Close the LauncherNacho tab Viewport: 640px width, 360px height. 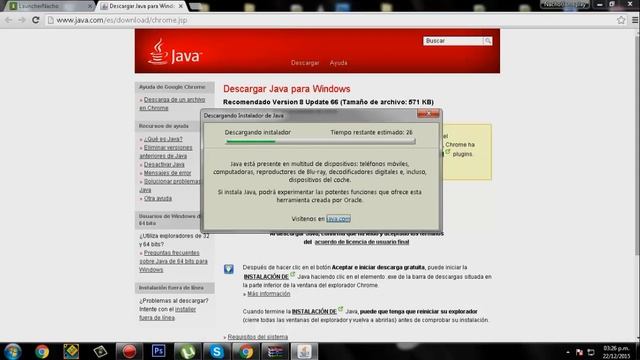[x=90, y=6]
